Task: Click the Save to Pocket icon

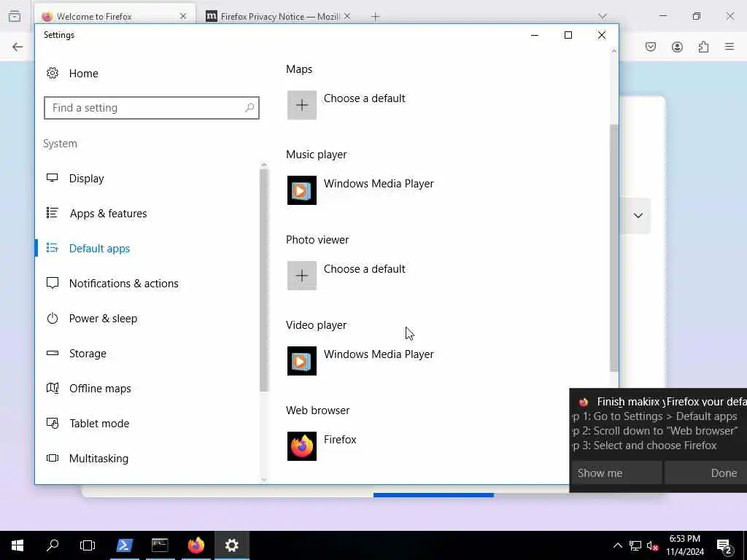Action: tap(651, 47)
